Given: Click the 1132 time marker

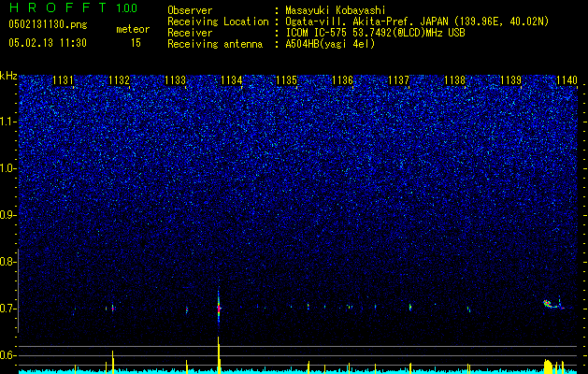Looking at the screenshot, I should tap(119, 80).
